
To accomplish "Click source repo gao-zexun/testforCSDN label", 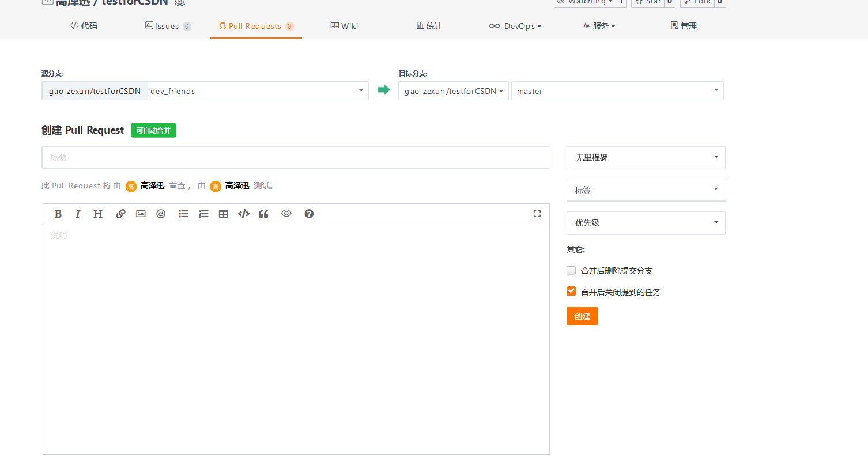I will (x=95, y=91).
